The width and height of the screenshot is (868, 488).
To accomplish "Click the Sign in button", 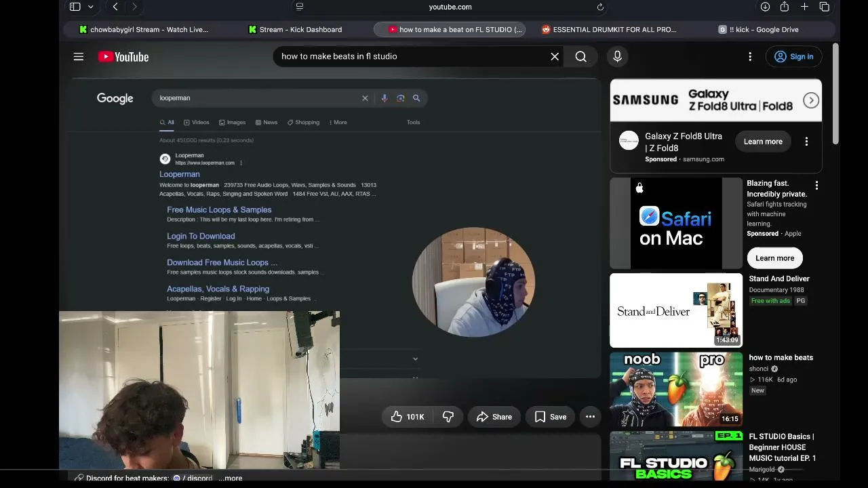I will pos(793,57).
